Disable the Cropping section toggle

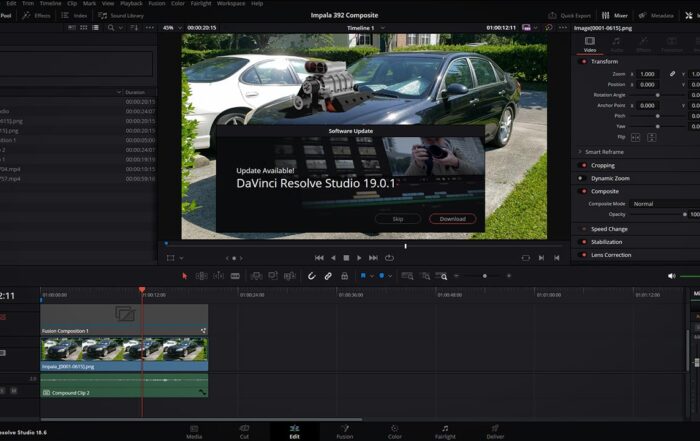coord(583,165)
